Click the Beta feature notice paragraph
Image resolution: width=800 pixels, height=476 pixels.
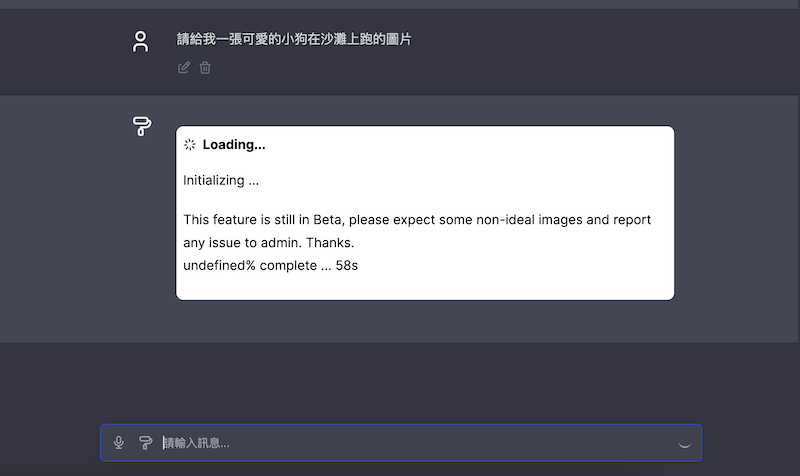click(417, 231)
